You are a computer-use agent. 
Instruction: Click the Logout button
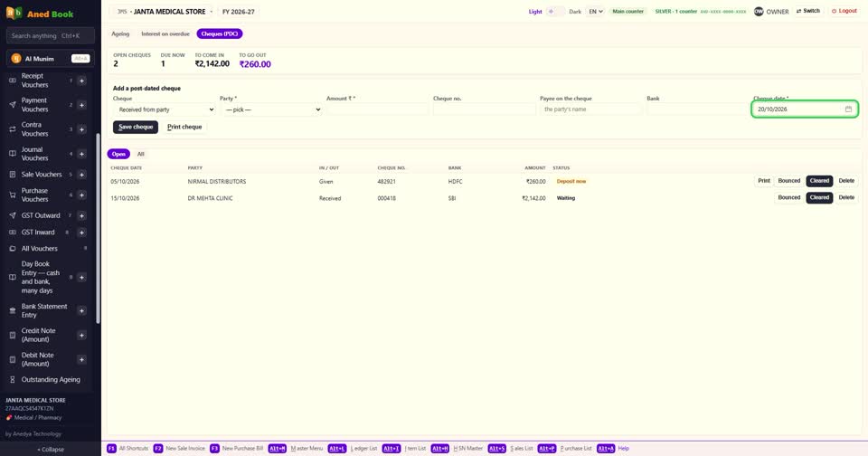tap(844, 11)
